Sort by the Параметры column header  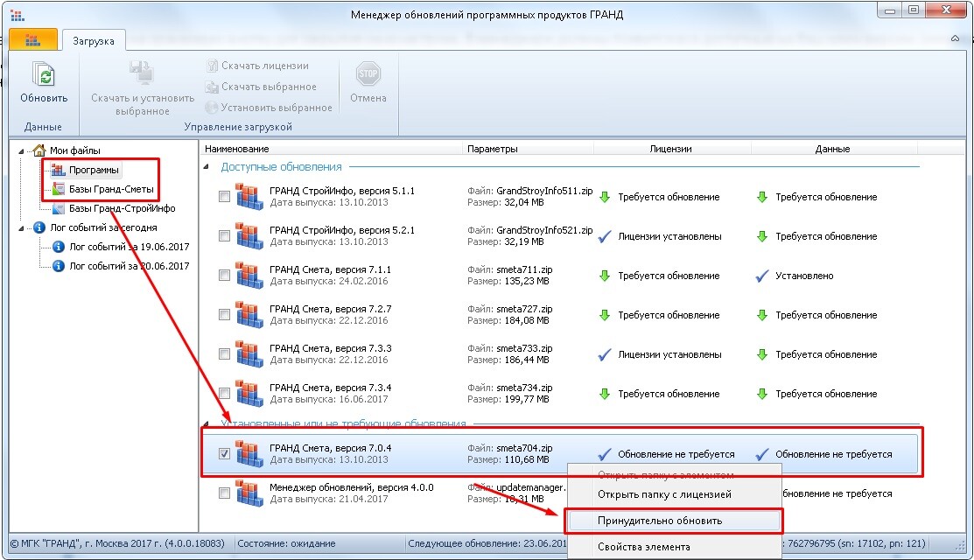[528, 149]
